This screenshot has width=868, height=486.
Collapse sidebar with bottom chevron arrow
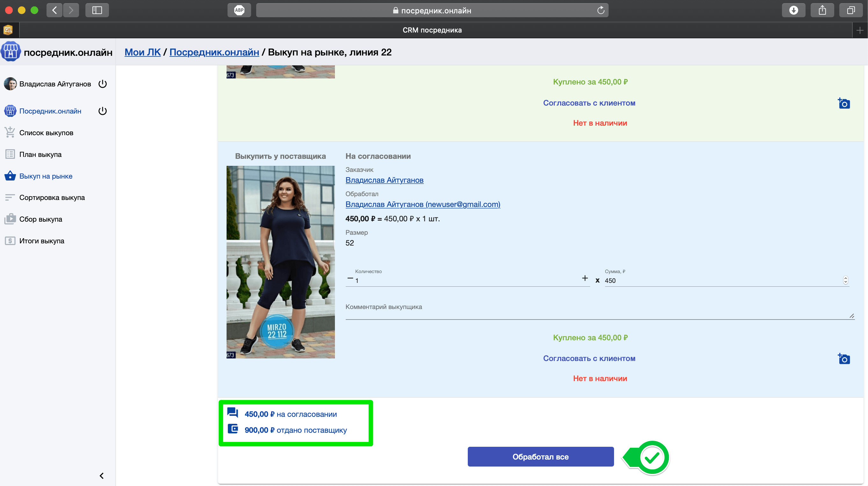(101, 475)
